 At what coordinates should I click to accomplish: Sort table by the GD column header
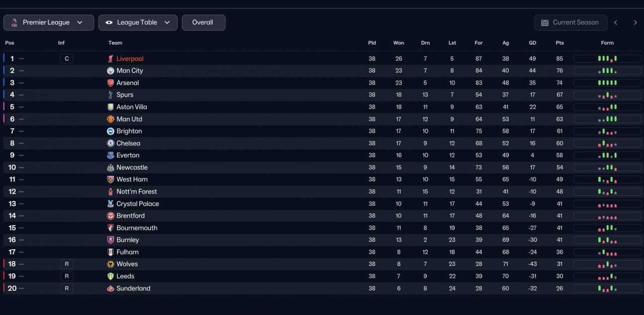(532, 43)
